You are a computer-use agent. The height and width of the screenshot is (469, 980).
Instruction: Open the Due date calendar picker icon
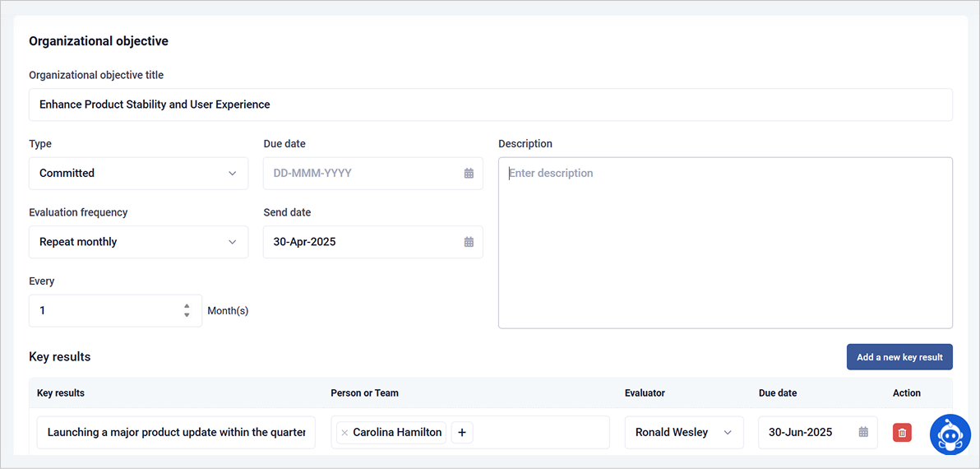469,174
